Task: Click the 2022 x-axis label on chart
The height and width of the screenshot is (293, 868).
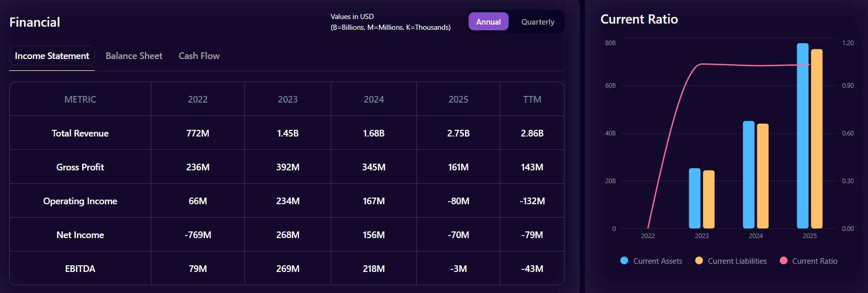Action: [648, 236]
